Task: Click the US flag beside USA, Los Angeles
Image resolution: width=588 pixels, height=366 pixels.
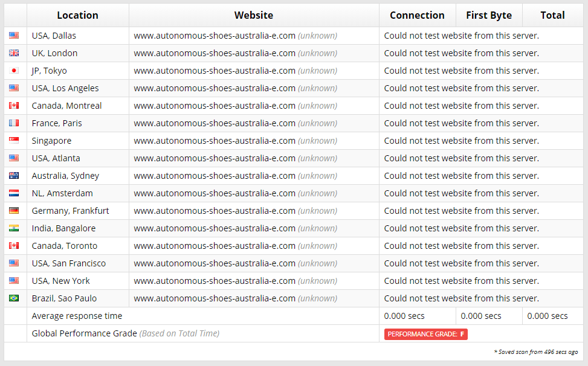Action: click(x=14, y=88)
